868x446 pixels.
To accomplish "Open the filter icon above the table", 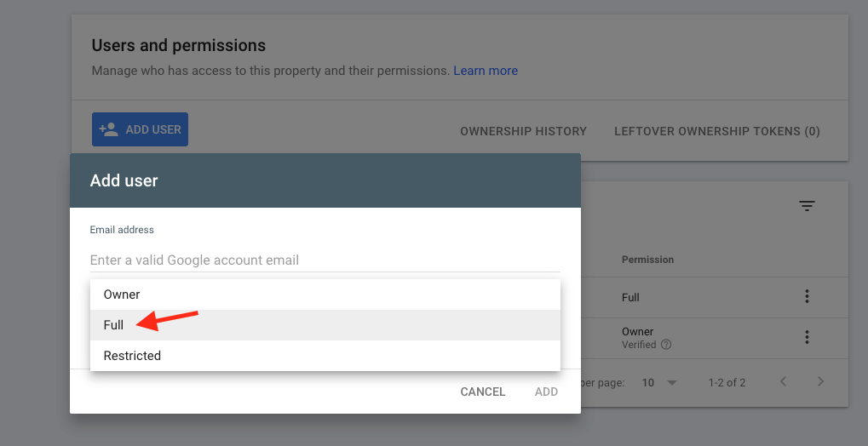I will pos(807,206).
